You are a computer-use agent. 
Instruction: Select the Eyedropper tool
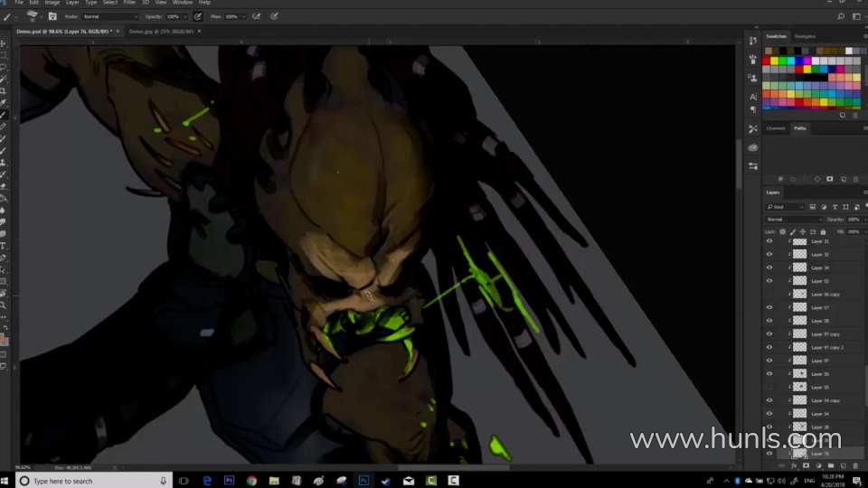(4, 102)
